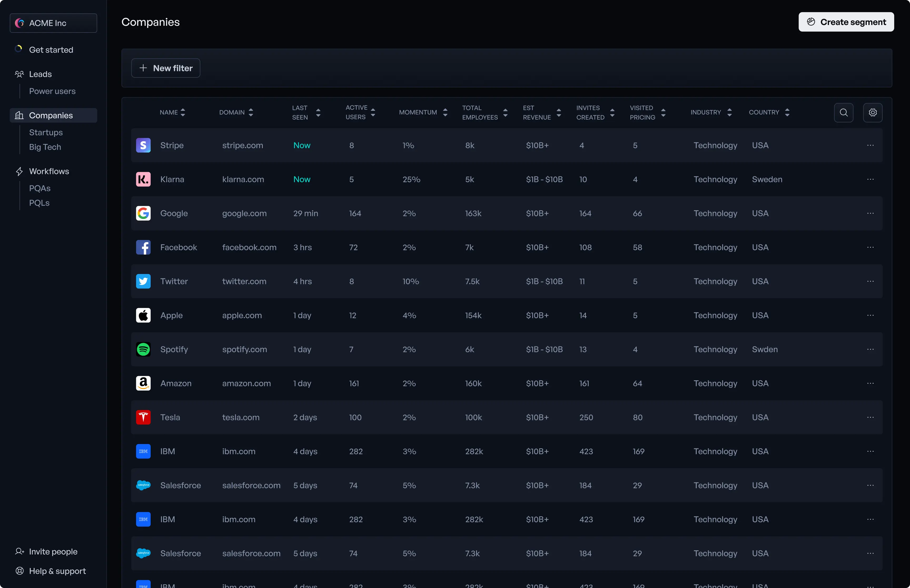Click the Workflows lightning icon
Viewport: 910px width, 588px height.
tap(19, 171)
